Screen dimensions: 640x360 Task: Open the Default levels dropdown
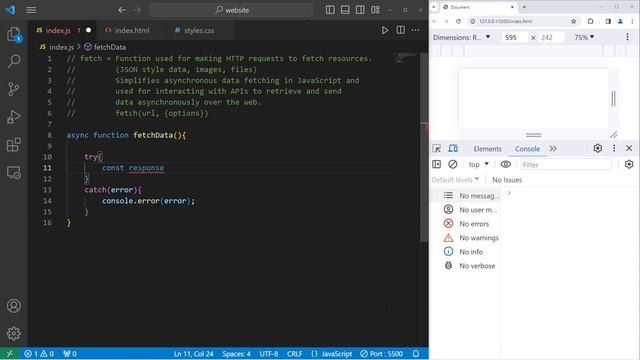[455, 180]
